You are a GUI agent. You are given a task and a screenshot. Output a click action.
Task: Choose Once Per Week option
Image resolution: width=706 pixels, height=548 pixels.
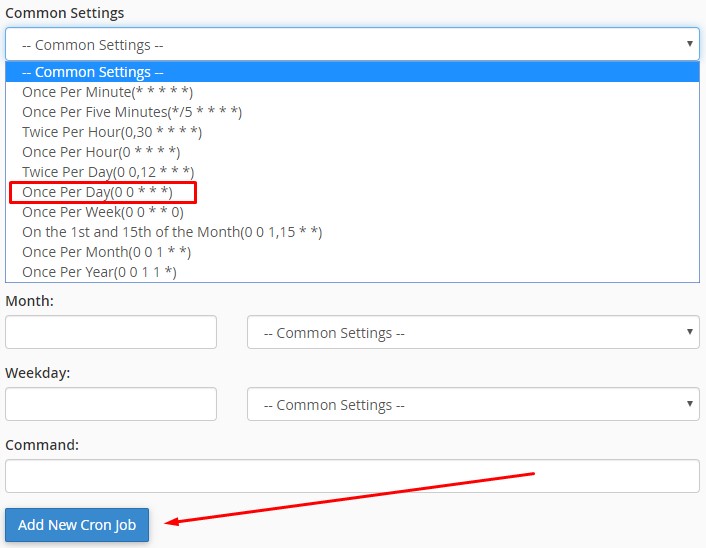(x=103, y=212)
